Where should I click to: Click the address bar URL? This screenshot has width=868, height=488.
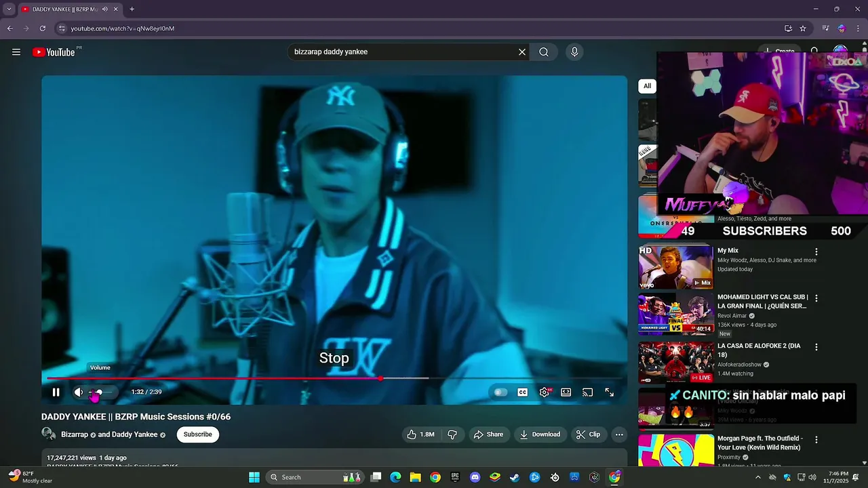[123, 28]
